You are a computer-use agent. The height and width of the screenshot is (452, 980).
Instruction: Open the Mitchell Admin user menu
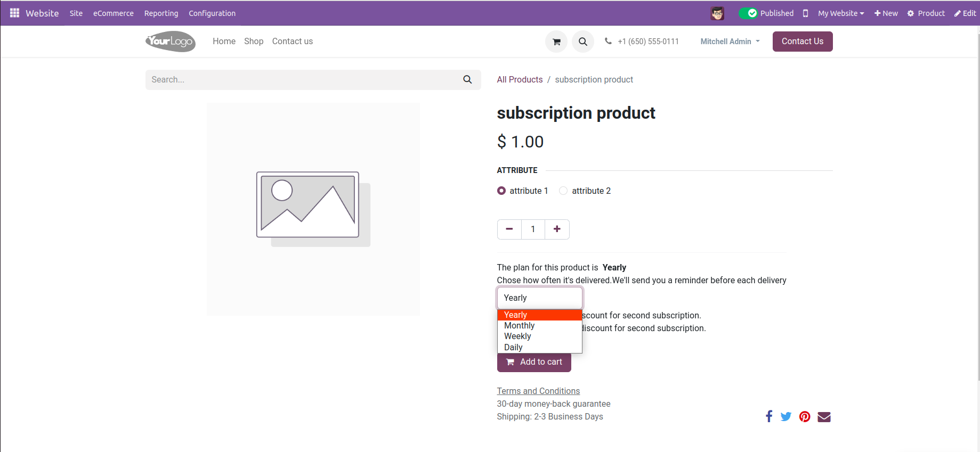point(730,42)
